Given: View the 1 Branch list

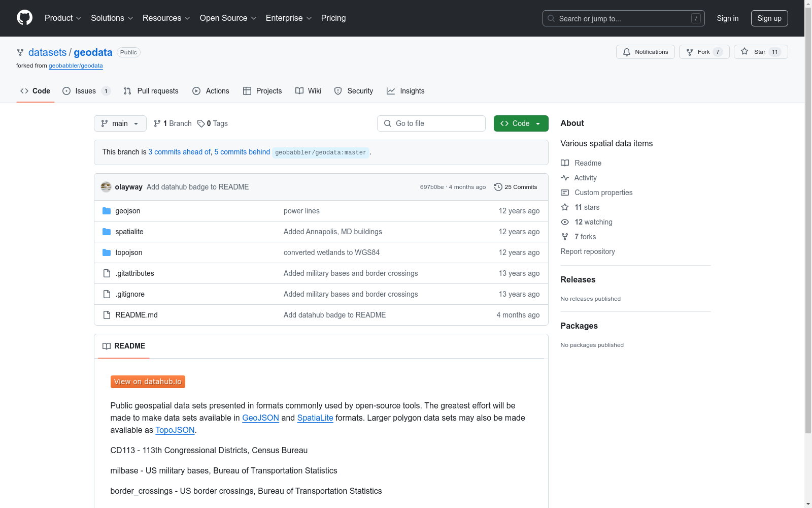Looking at the screenshot, I should click(173, 123).
